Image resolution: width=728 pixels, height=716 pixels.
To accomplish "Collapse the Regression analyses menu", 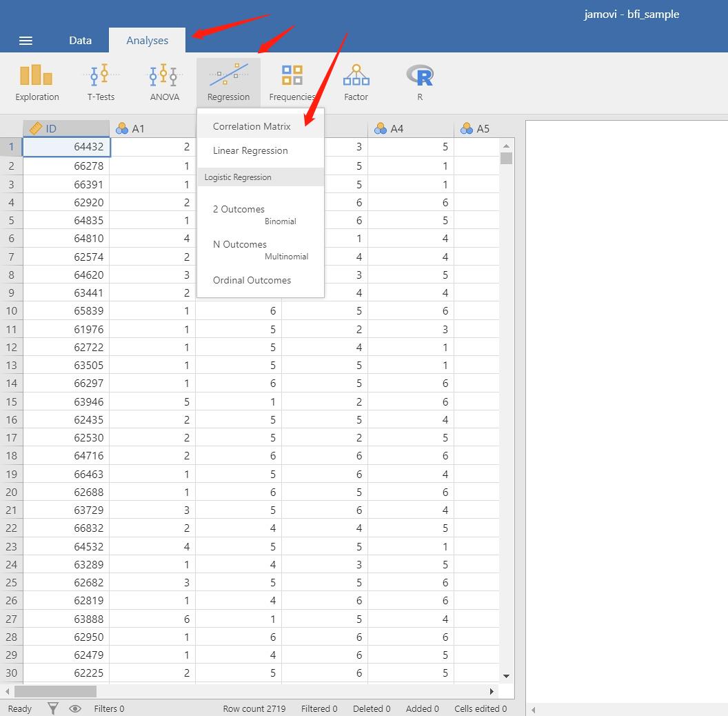I will tap(228, 83).
